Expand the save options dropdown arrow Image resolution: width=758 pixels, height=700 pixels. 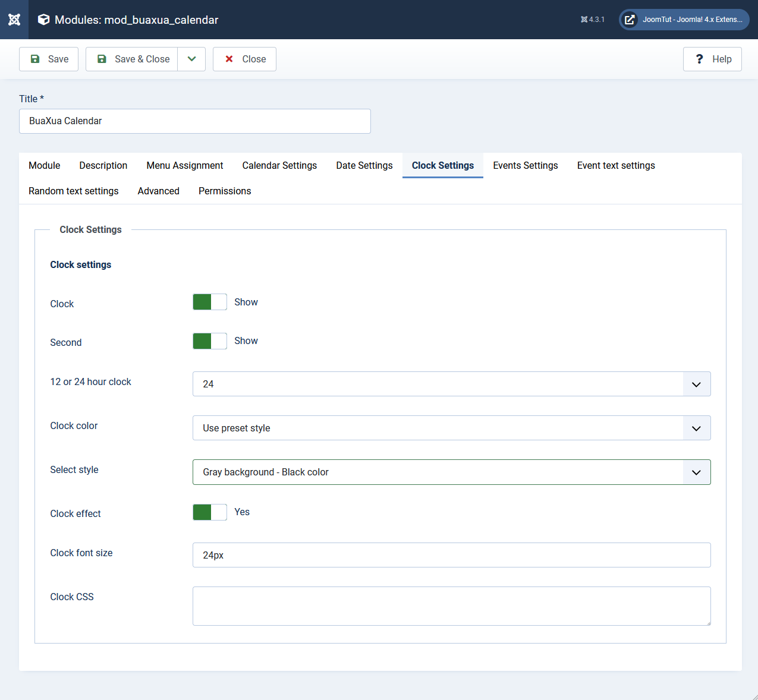pyautogui.click(x=191, y=59)
